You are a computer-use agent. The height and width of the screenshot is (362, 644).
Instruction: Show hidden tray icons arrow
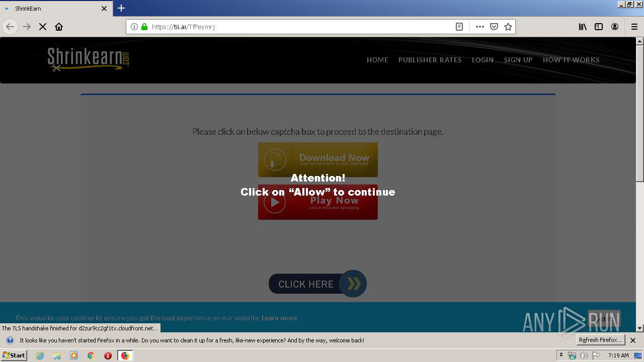pyautogui.click(x=561, y=355)
